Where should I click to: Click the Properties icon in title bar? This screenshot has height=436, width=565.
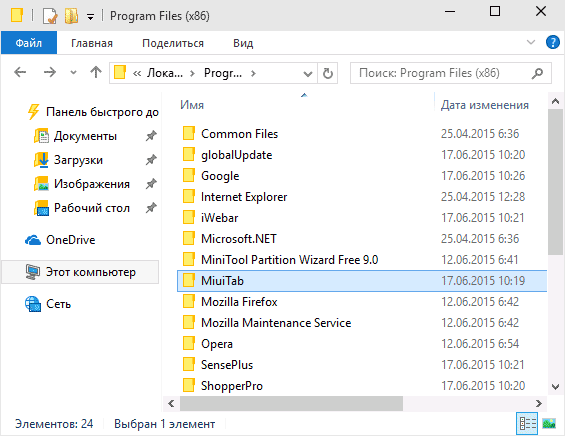click(x=50, y=16)
